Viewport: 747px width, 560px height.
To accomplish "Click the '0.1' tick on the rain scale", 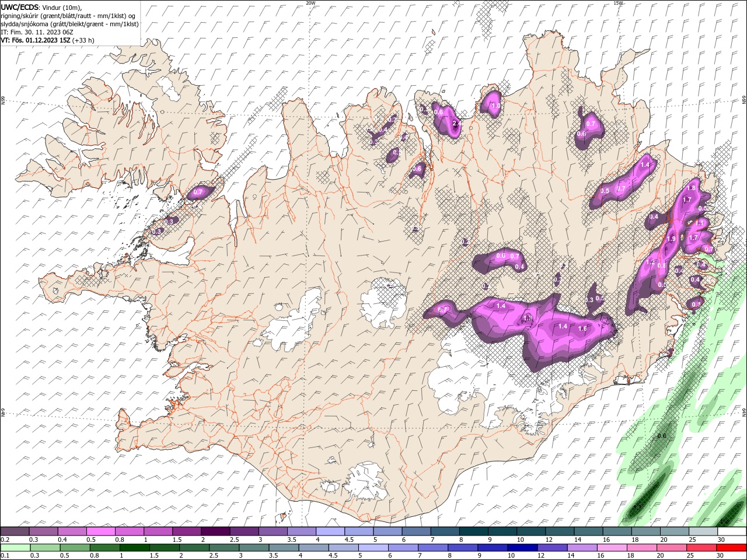I will tap(4, 556).
